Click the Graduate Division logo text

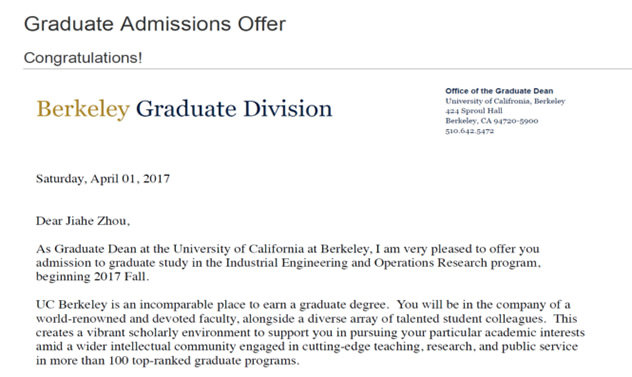pos(234,109)
